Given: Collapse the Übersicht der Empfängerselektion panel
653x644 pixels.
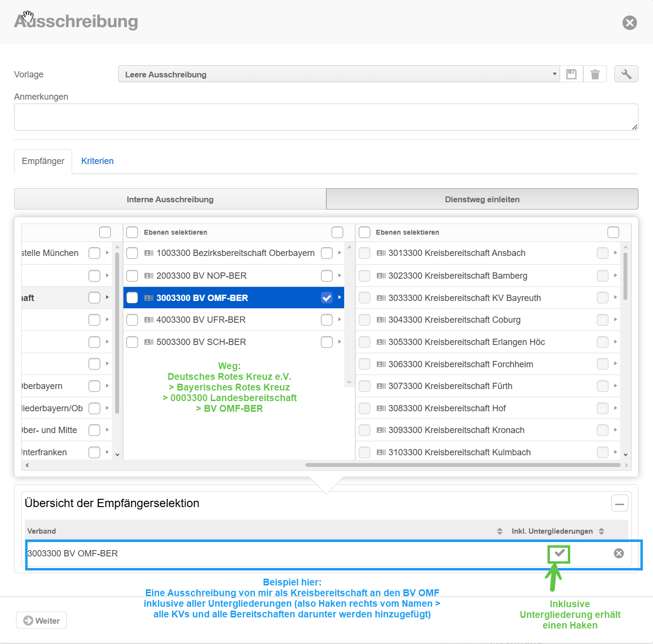Looking at the screenshot, I should [620, 503].
